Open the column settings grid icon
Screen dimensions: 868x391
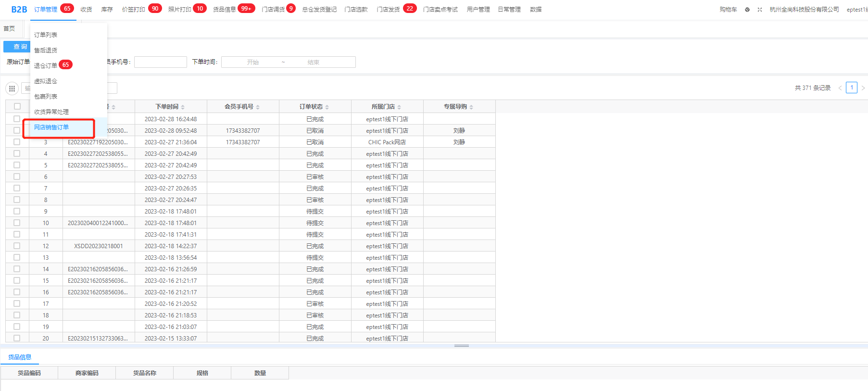click(x=12, y=88)
